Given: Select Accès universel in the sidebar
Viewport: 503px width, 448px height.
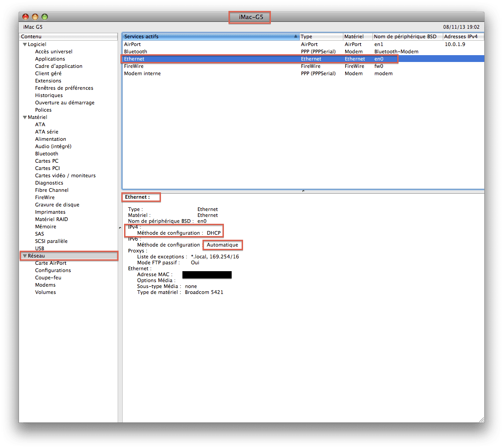Looking at the screenshot, I should [53, 51].
